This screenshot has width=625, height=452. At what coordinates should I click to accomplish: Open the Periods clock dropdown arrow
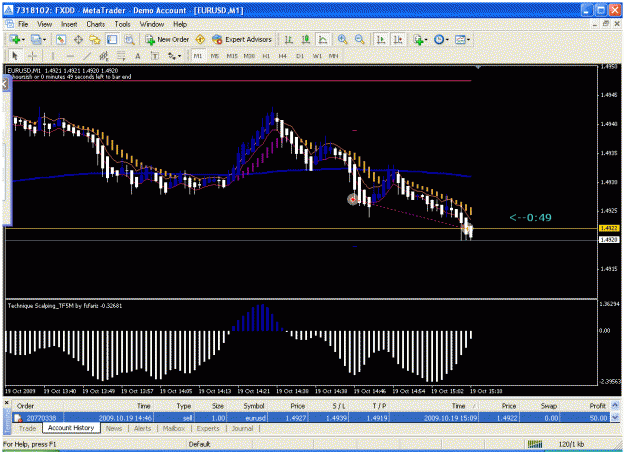click(447, 40)
